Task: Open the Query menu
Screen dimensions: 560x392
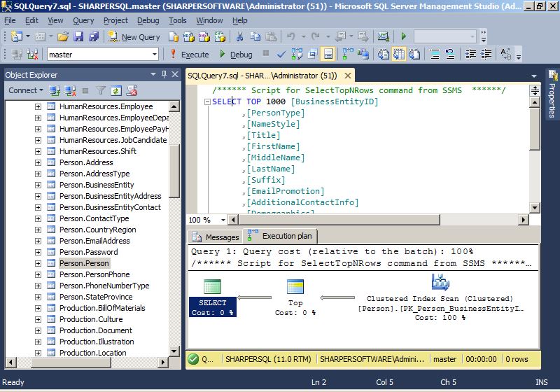Action: [x=83, y=20]
